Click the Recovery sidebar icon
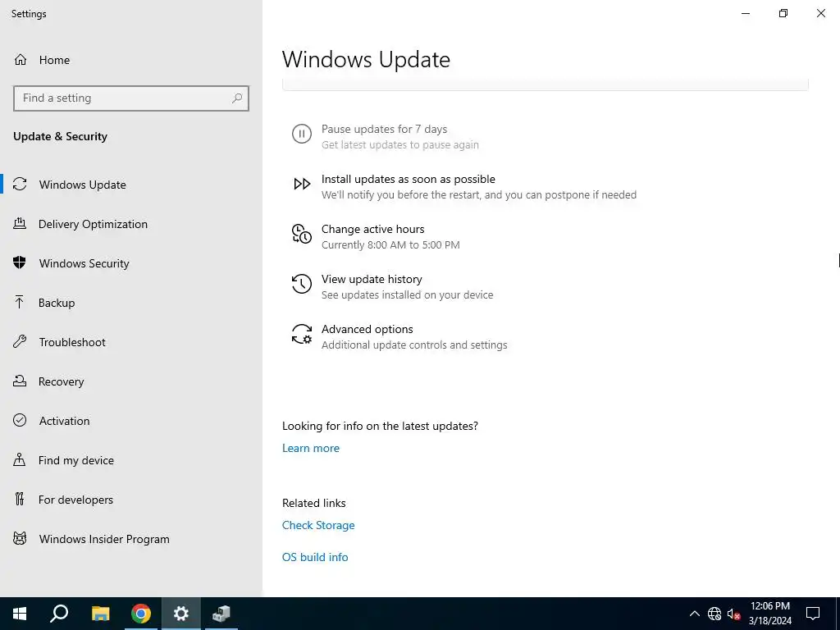Image resolution: width=840 pixels, height=630 pixels. [20, 381]
